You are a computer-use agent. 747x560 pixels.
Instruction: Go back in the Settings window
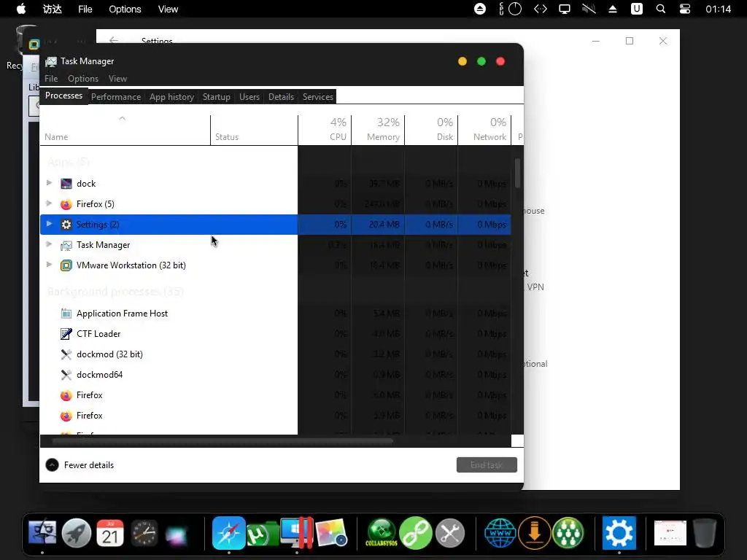(x=113, y=41)
